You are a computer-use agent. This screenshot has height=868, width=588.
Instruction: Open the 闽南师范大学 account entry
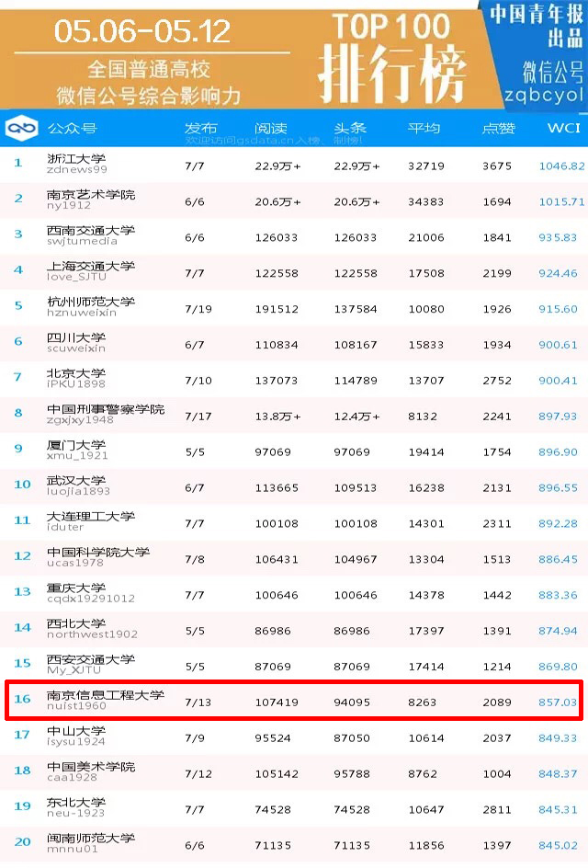coord(90,838)
